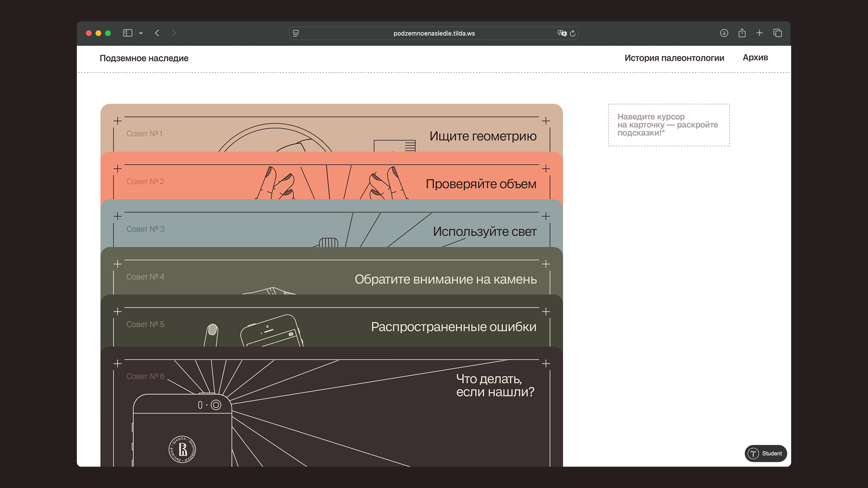Open the reader page menu icon

click(296, 33)
